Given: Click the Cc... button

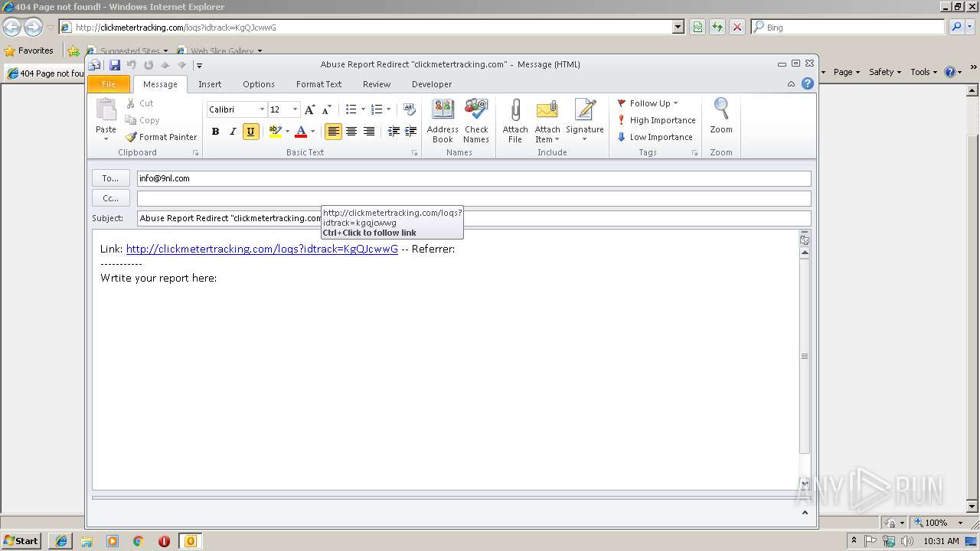Looking at the screenshot, I should coord(111,198).
